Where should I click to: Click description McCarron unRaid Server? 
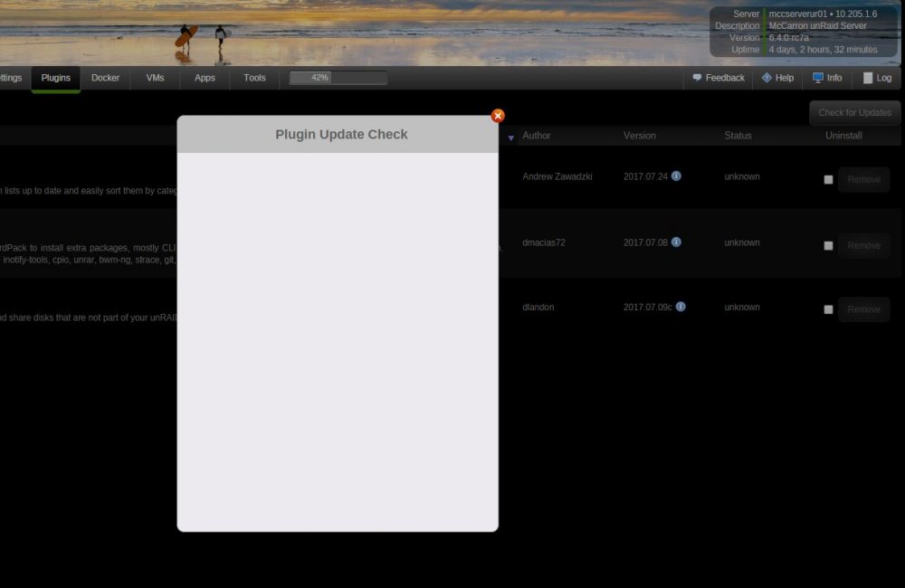(817, 26)
